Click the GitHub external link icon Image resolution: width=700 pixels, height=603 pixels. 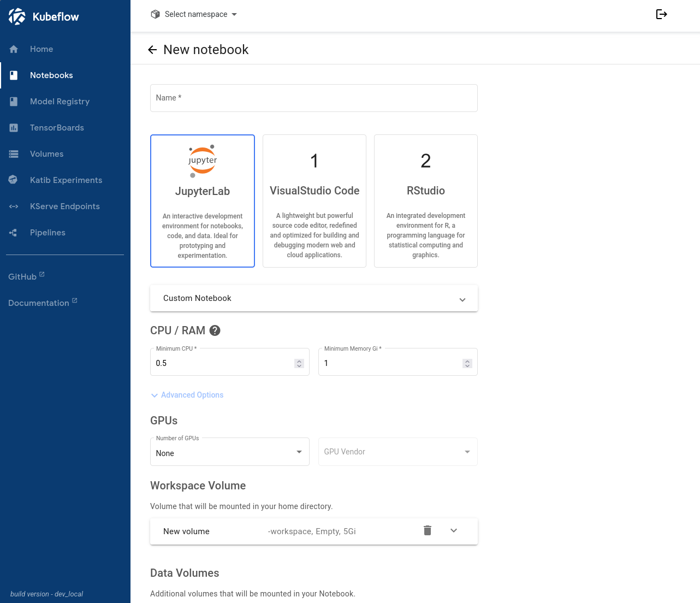pos(42,274)
